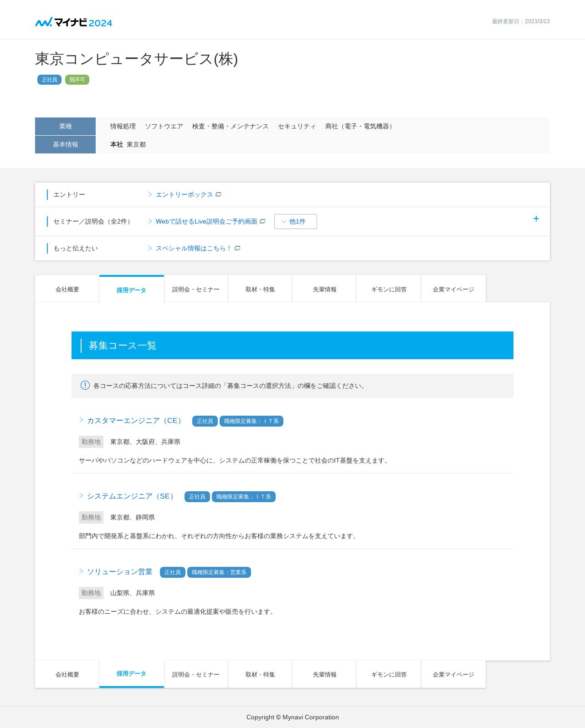The height and width of the screenshot is (728, 585).
Task: Click the 既卒可 green tag
Action: point(77,80)
